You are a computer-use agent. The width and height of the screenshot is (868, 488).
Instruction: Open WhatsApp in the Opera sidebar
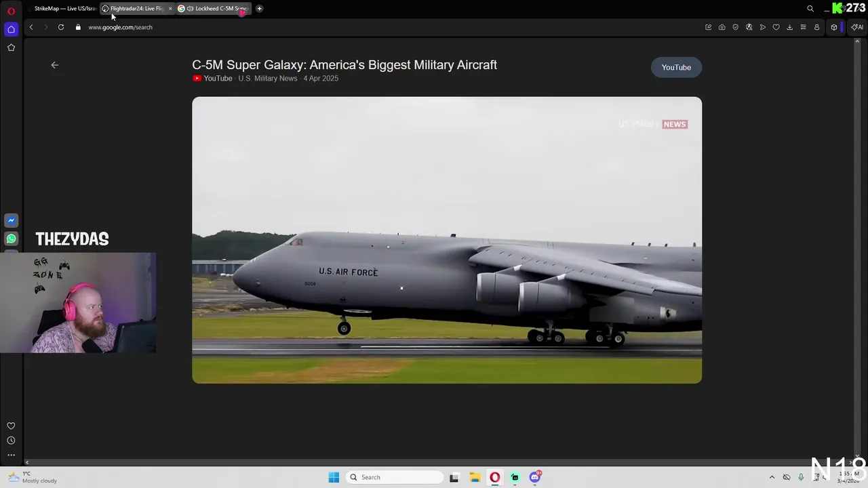coord(11,239)
